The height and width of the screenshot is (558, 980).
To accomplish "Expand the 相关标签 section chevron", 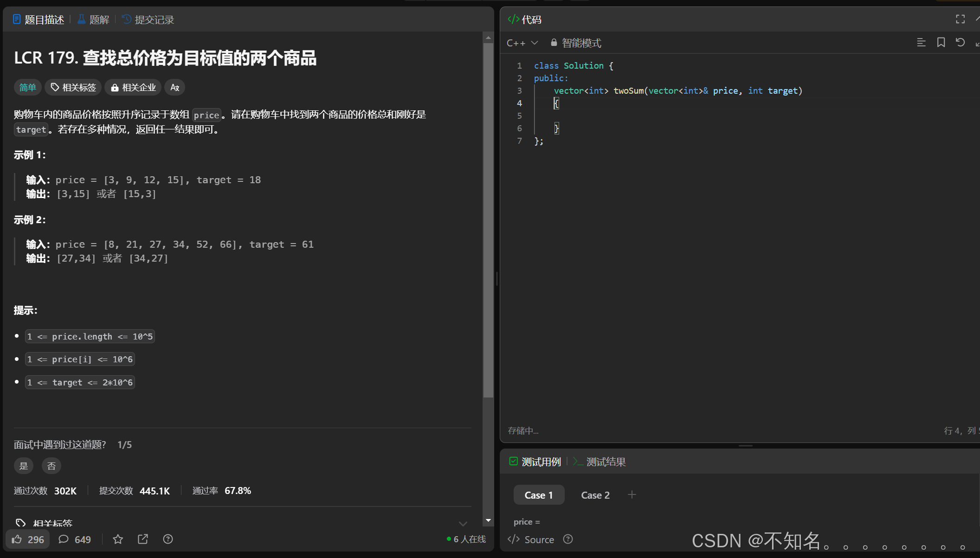I will [463, 524].
